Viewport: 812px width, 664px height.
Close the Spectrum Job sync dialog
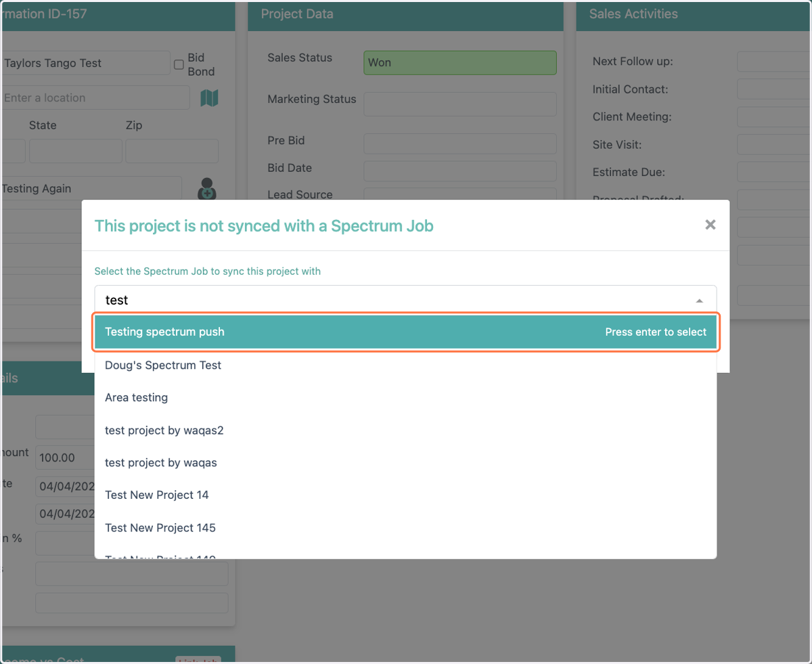(x=710, y=225)
